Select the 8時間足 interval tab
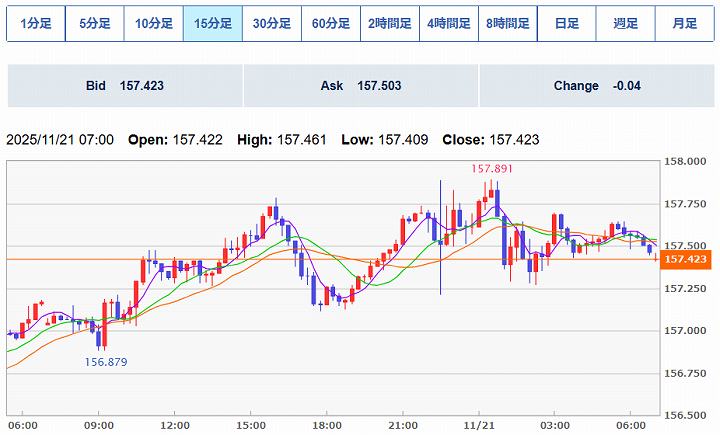Image resolution: width=720 pixels, height=435 pixels. 507,23
